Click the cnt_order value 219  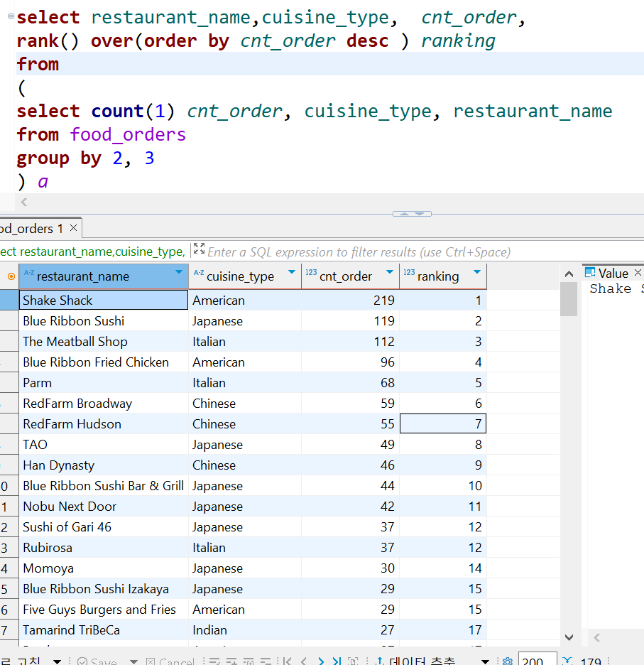[x=350, y=301]
